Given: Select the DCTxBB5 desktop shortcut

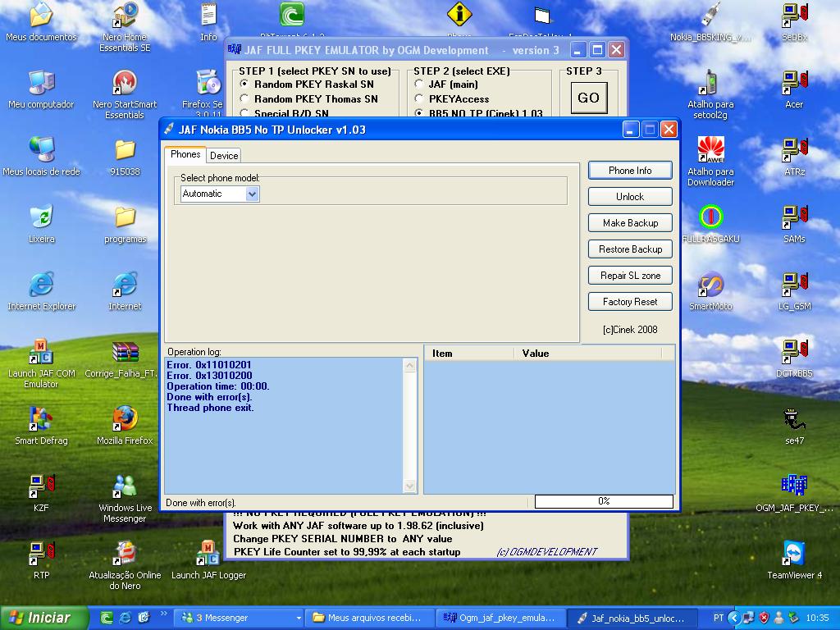Looking at the screenshot, I should coord(794,358).
